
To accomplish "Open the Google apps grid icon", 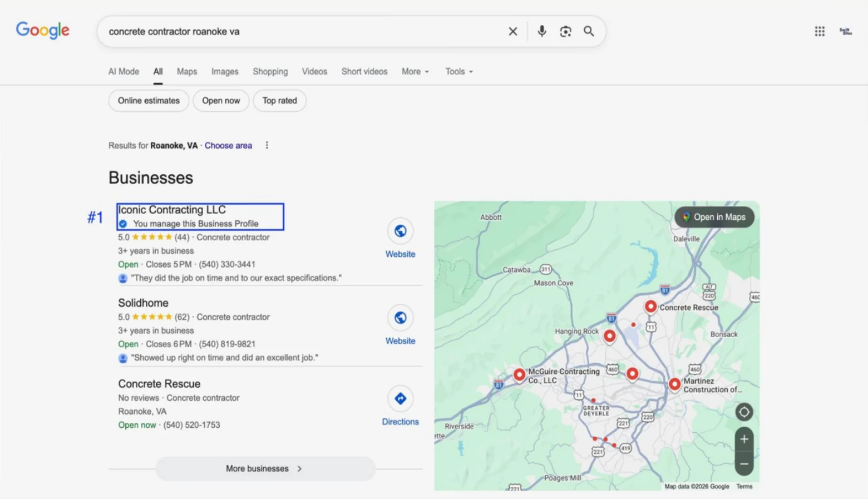I will pyautogui.click(x=820, y=32).
